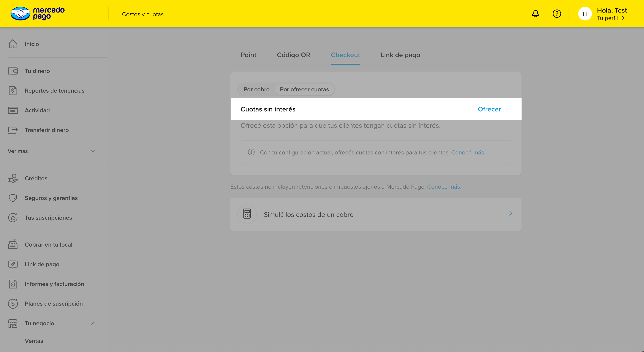This screenshot has height=352, width=644.
Task: Click the calculator icon in simulator card
Action: click(247, 214)
